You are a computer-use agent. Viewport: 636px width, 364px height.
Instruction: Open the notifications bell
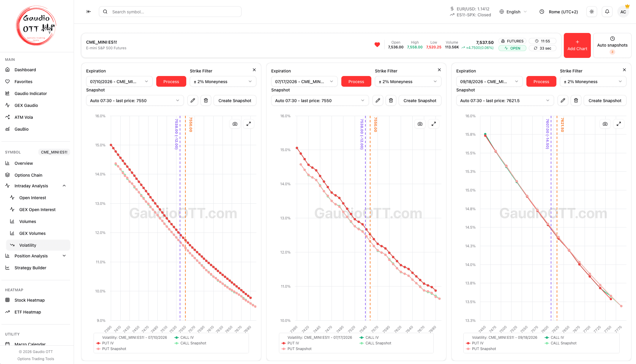(607, 12)
